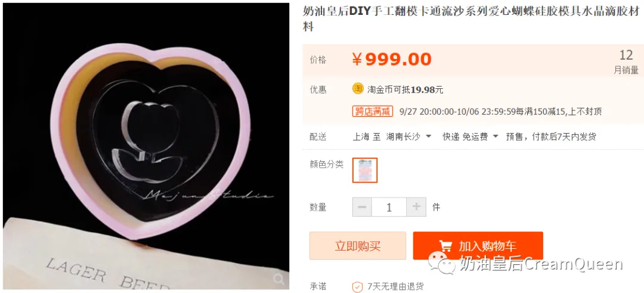Screen dimensions: 644x293
Task: Click the 加入购物车 add to cart button
Action: 478,246
